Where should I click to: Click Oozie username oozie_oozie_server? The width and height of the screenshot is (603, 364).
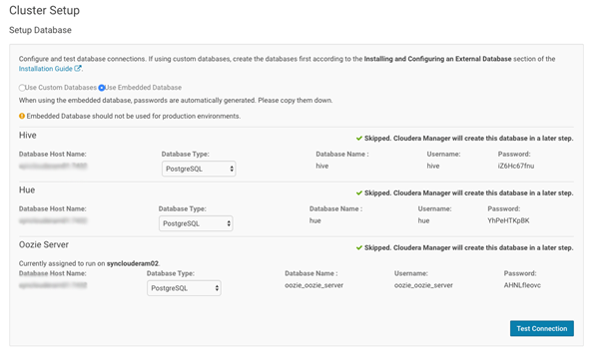(x=423, y=285)
